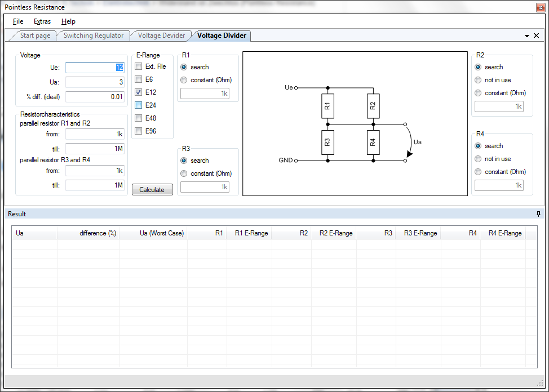Click the R1 constant value field

pos(205,93)
